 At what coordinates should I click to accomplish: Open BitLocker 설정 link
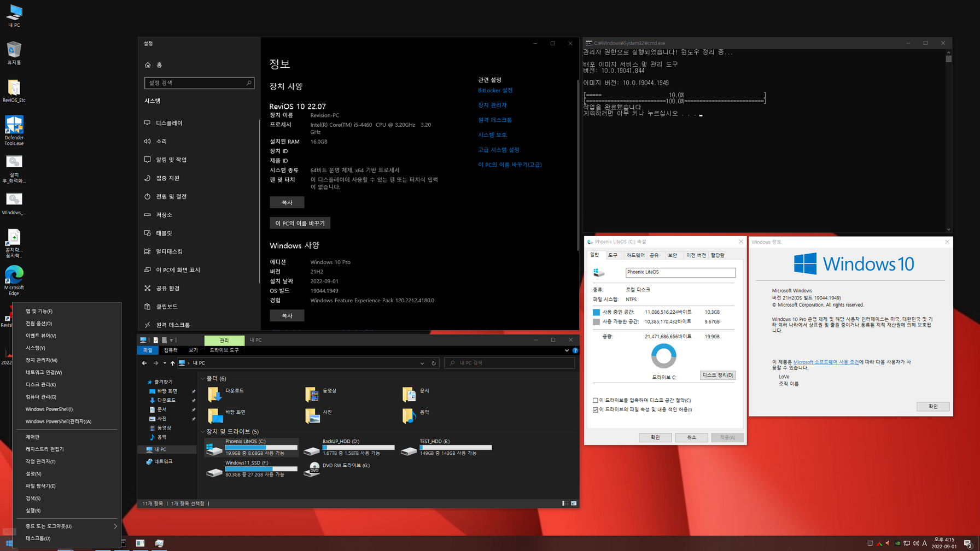495,90
